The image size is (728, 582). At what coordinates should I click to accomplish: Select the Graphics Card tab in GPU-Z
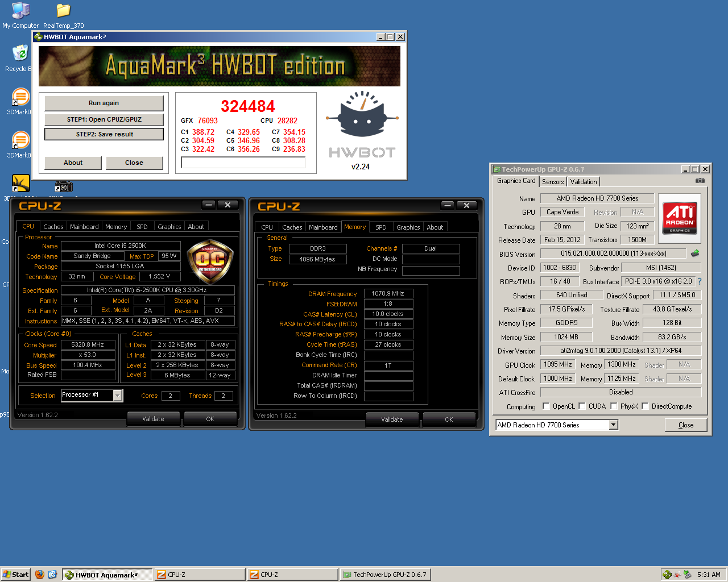pos(516,181)
